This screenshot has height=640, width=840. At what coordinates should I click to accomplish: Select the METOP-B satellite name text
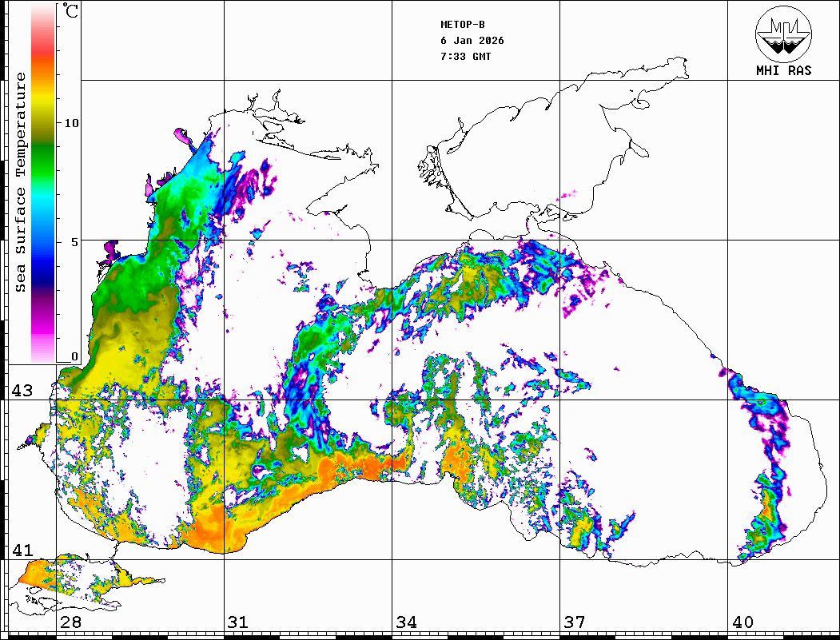(x=463, y=25)
